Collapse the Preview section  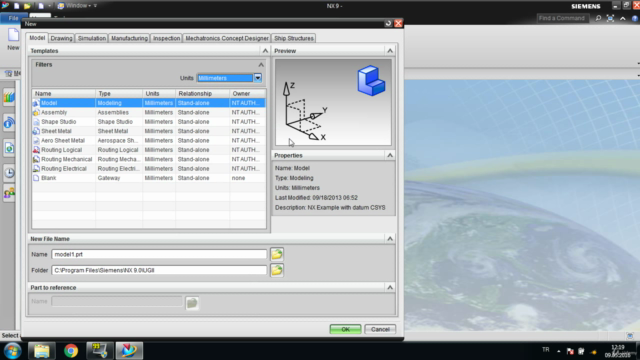click(x=390, y=51)
